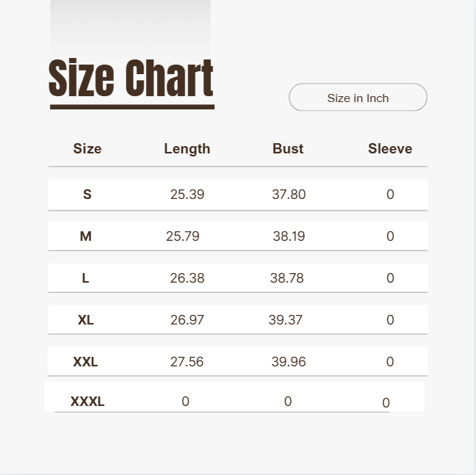Choose the XL size row label
476x475 pixels.
(86, 320)
